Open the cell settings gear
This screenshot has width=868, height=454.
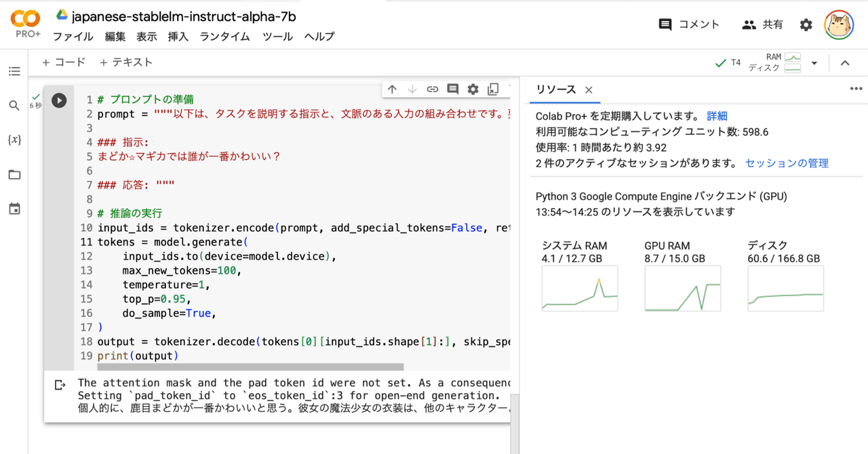[473, 89]
